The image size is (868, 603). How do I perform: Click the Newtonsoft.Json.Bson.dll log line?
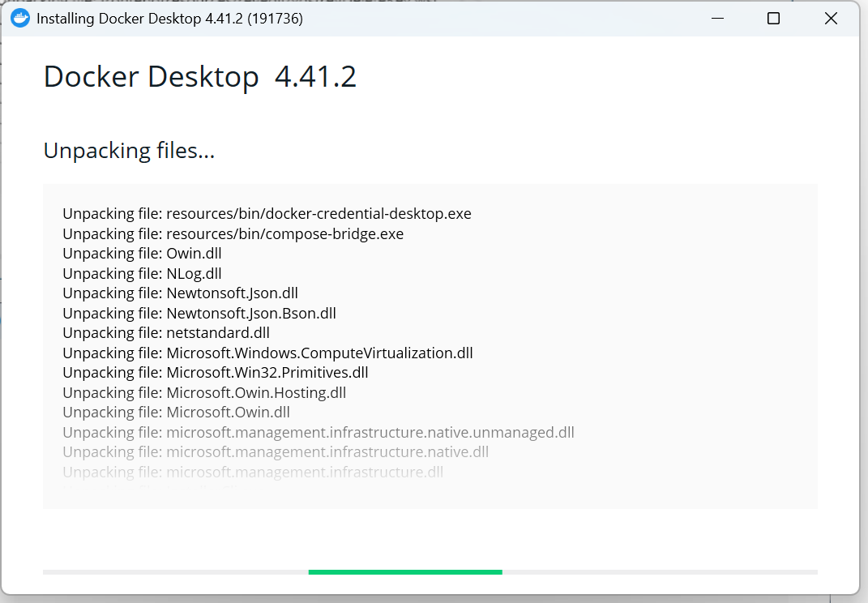click(x=199, y=314)
